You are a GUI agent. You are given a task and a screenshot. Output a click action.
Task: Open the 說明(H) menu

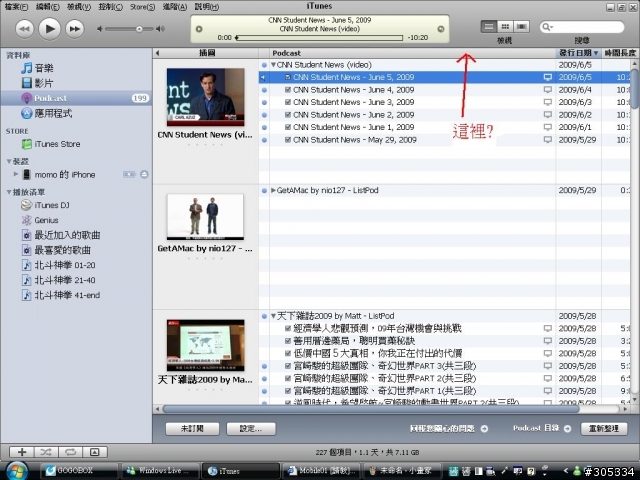207,7
